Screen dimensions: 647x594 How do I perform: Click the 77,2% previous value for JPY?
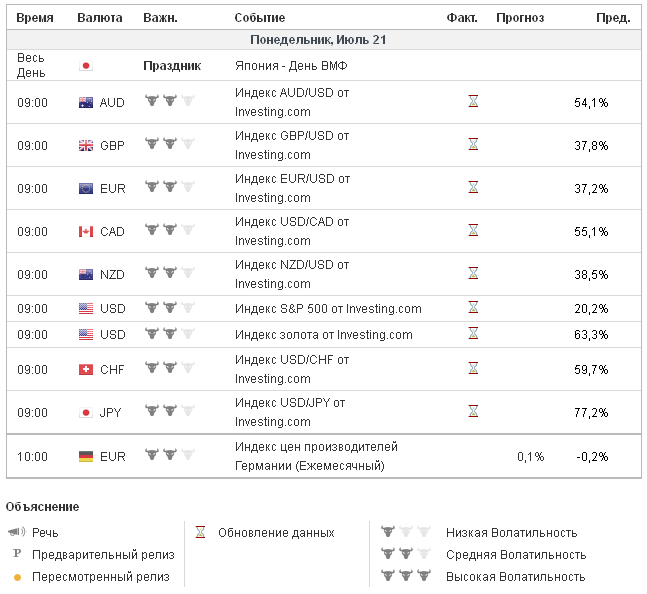coord(591,413)
